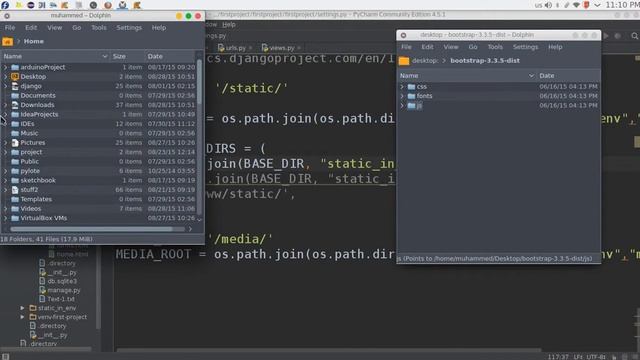Select the sketchbook folder
The width and height of the screenshot is (640, 360).
pyautogui.click(x=38, y=180)
